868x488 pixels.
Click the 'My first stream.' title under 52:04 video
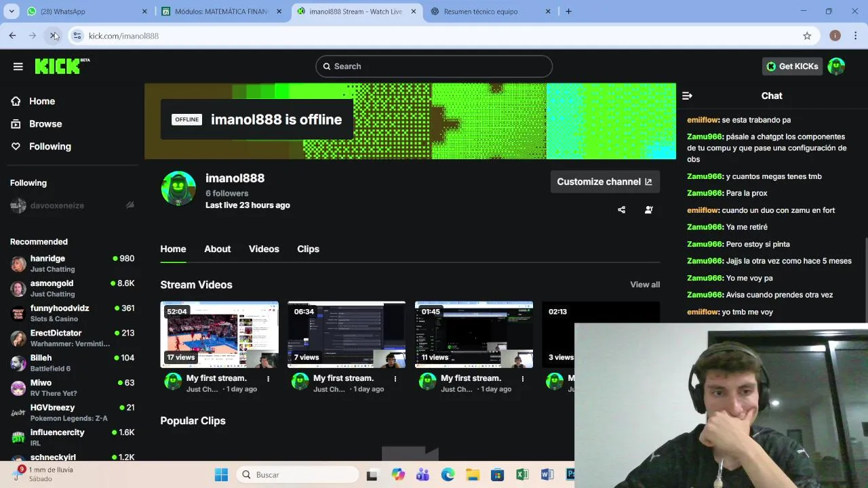click(x=216, y=378)
